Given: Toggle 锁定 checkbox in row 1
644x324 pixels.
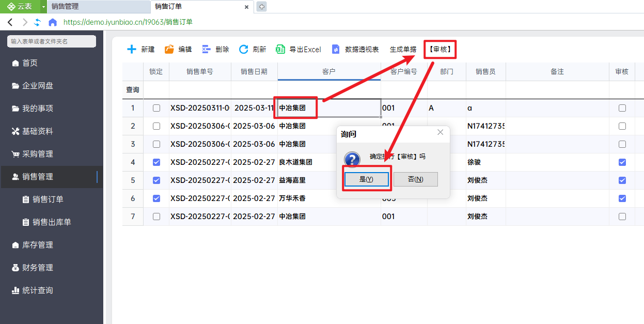Looking at the screenshot, I should (x=156, y=108).
